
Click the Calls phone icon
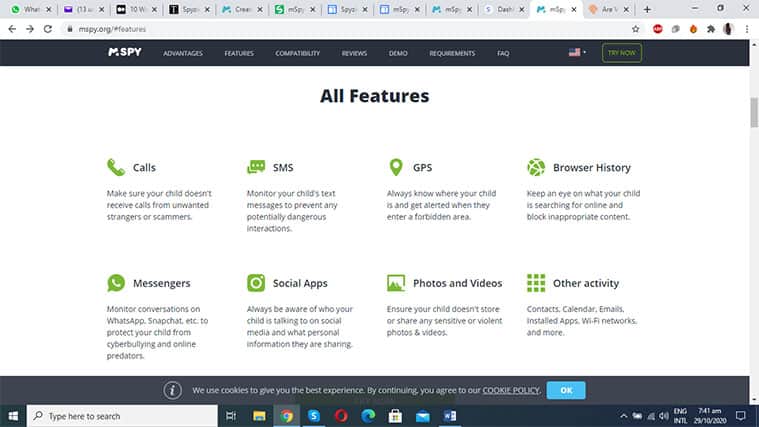(x=116, y=167)
